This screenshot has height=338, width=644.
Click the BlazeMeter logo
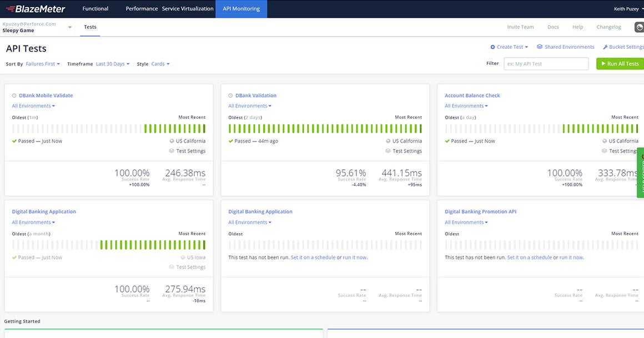pos(36,9)
